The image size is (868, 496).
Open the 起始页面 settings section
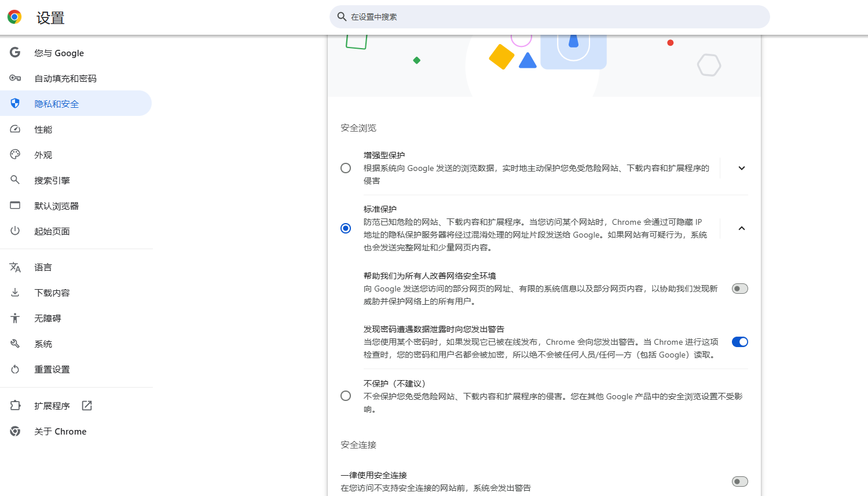pos(76,231)
